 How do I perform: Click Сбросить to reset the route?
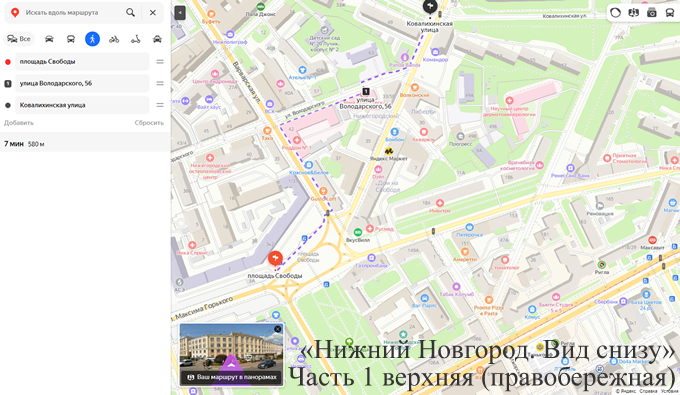pyautogui.click(x=149, y=123)
